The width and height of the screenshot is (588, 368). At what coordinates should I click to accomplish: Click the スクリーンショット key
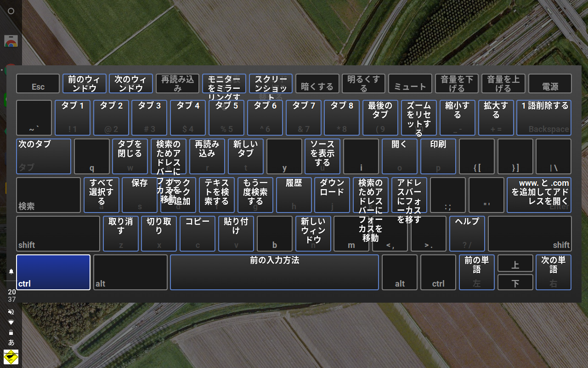[271, 84]
